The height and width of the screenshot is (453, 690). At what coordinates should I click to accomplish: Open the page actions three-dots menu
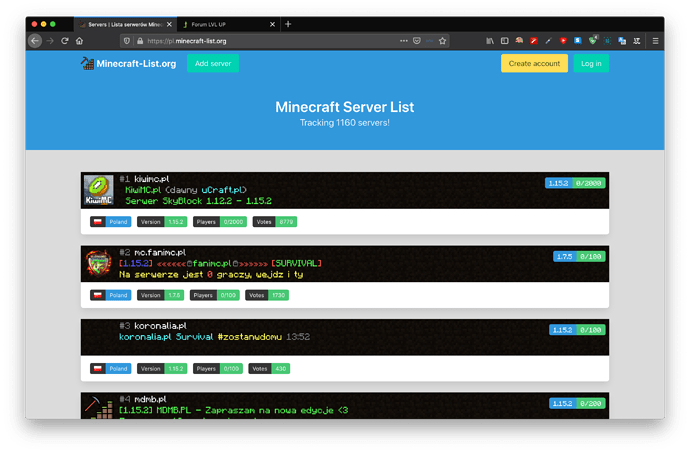[404, 41]
